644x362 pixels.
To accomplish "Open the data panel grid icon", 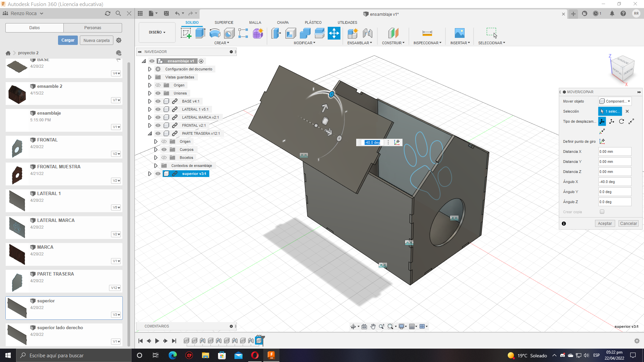I will click(x=140, y=13).
